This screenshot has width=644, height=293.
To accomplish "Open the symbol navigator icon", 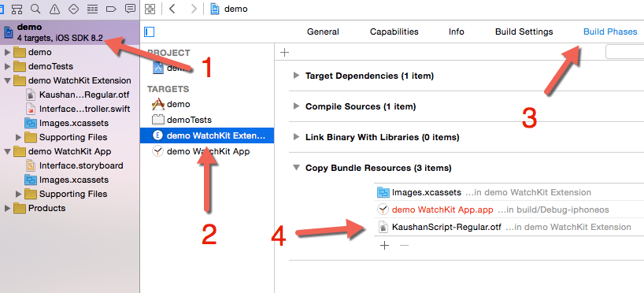I will coord(17,9).
